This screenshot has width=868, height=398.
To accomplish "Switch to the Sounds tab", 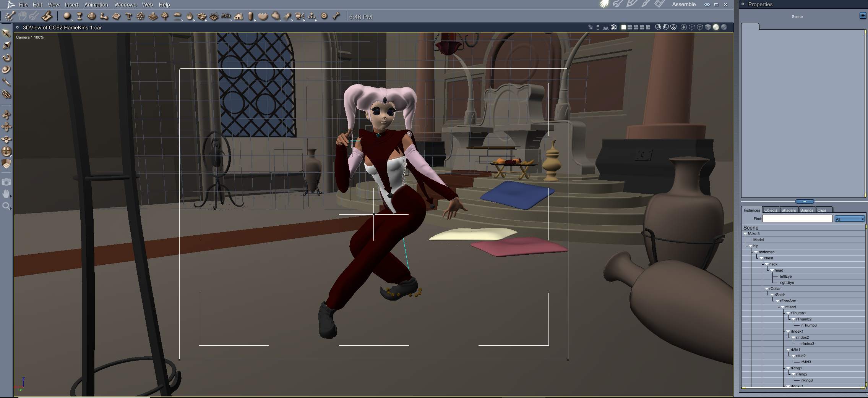I will [x=806, y=210].
